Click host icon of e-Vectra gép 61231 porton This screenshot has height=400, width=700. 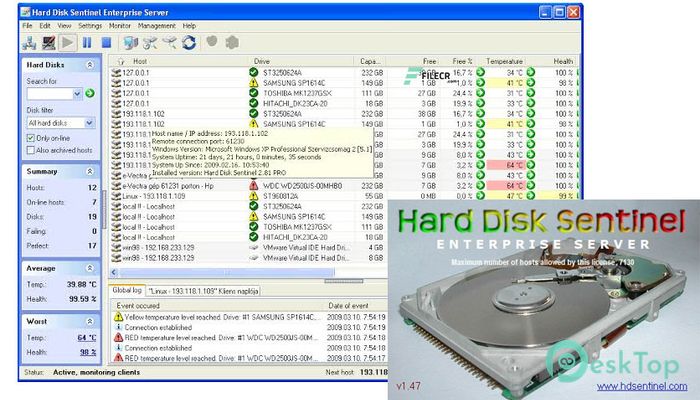click(116, 186)
